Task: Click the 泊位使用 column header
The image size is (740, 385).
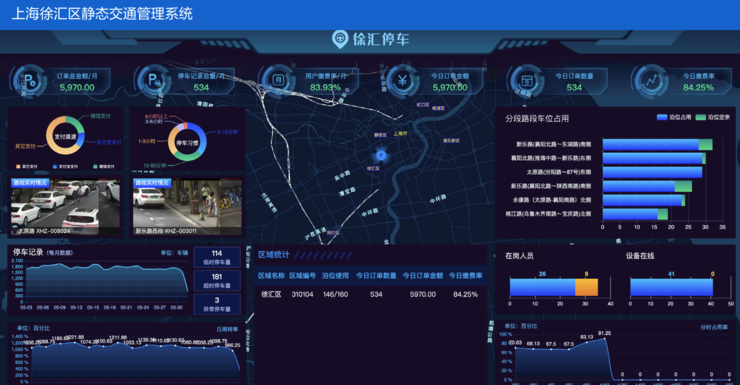Action: click(x=336, y=276)
